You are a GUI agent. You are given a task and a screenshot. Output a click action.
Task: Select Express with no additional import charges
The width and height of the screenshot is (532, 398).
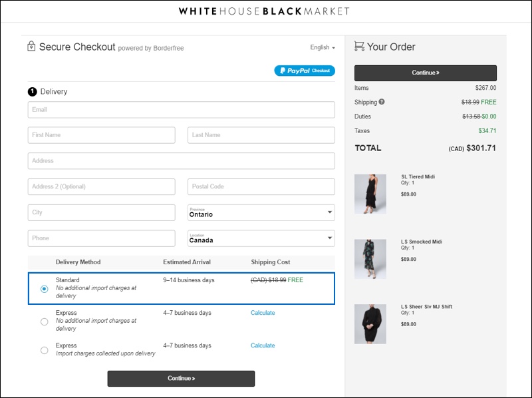[44, 321]
